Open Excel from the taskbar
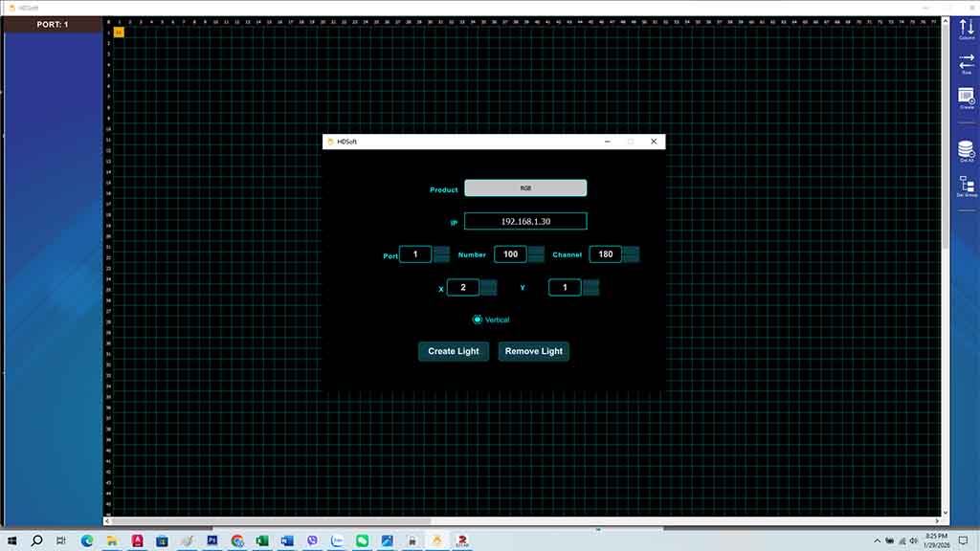 point(262,540)
